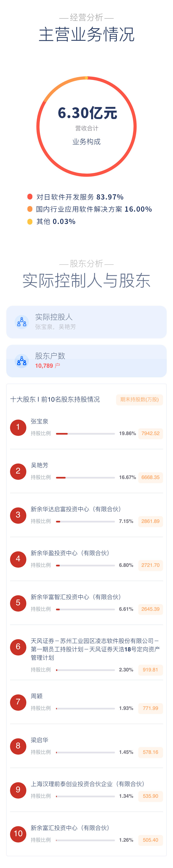Select the 周颖 shareholder name

click(x=37, y=696)
